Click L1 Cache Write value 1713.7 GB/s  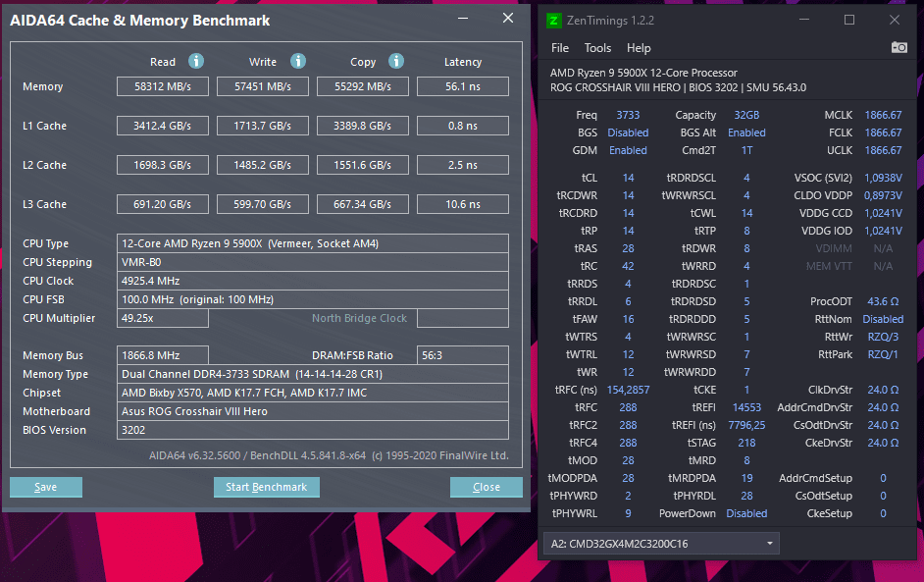263,126
